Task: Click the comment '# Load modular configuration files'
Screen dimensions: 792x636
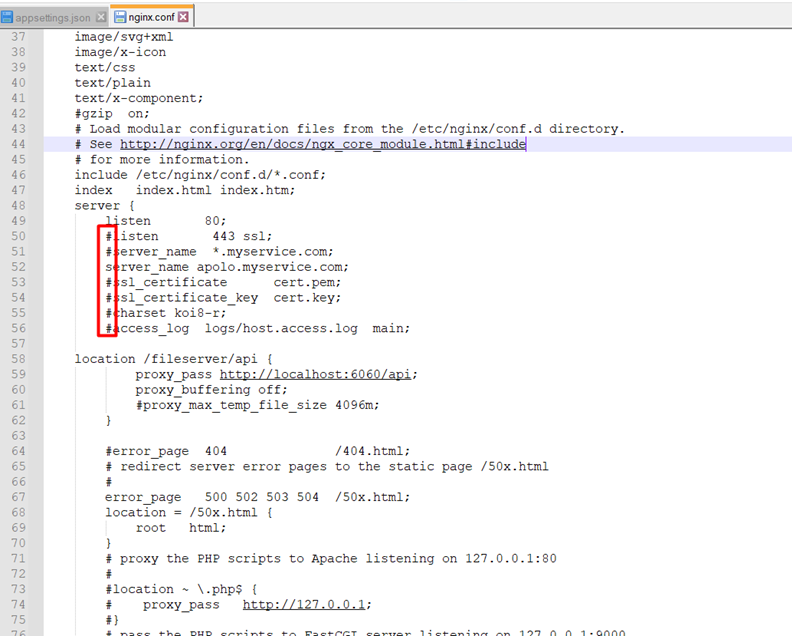Action: click(x=350, y=129)
